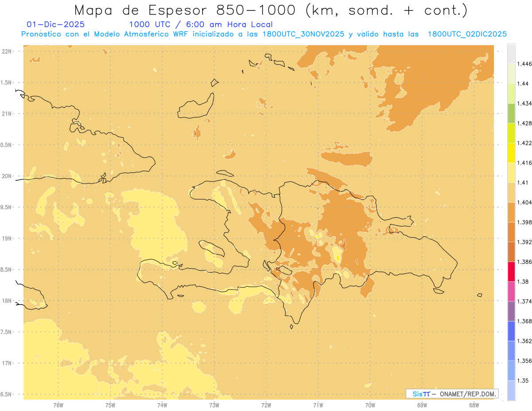Click the color bar value '1.368'
Screen dimensions: 532x411
(524, 321)
